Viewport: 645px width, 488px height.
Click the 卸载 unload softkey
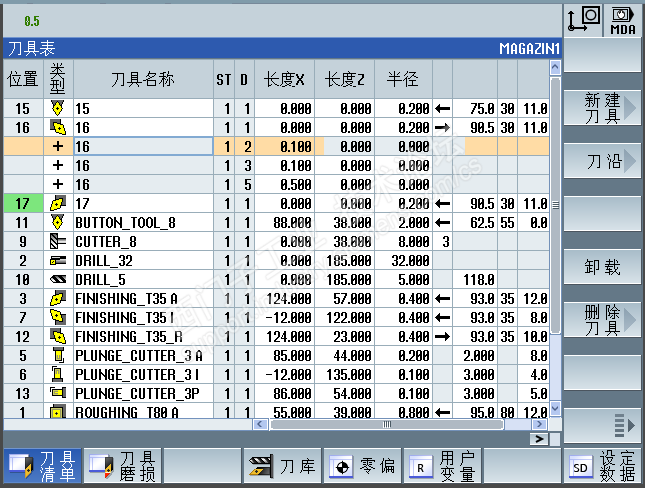coord(602,267)
